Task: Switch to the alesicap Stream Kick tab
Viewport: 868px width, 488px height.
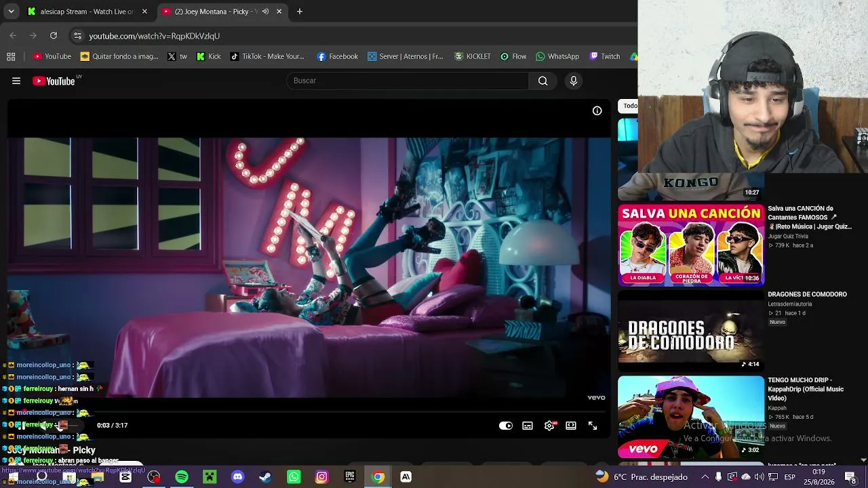Action: pos(87,12)
